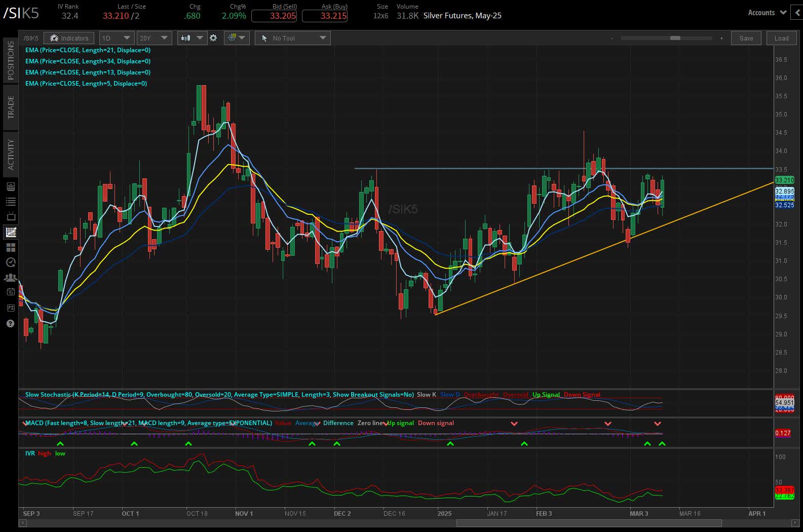Screen dimensions: 803x532
Task: Click the Save button
Action: click(x=746, y=38)
